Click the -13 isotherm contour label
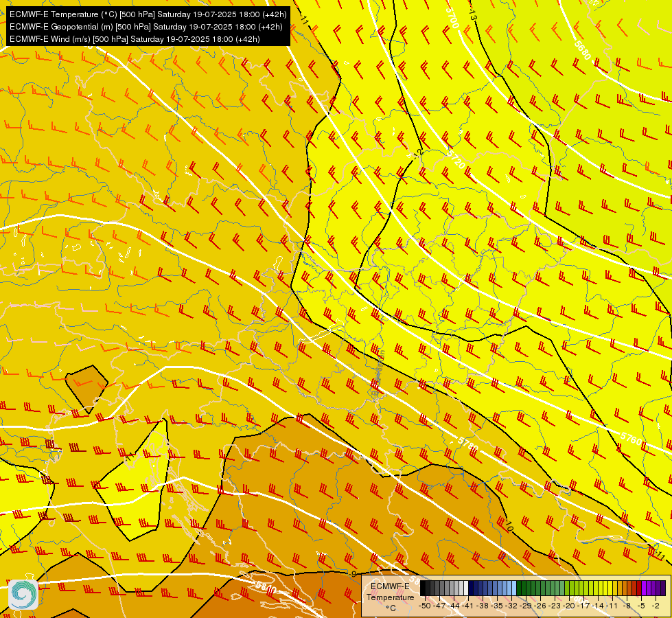This screenshot has height=618, width=672. tap(472, 16)
